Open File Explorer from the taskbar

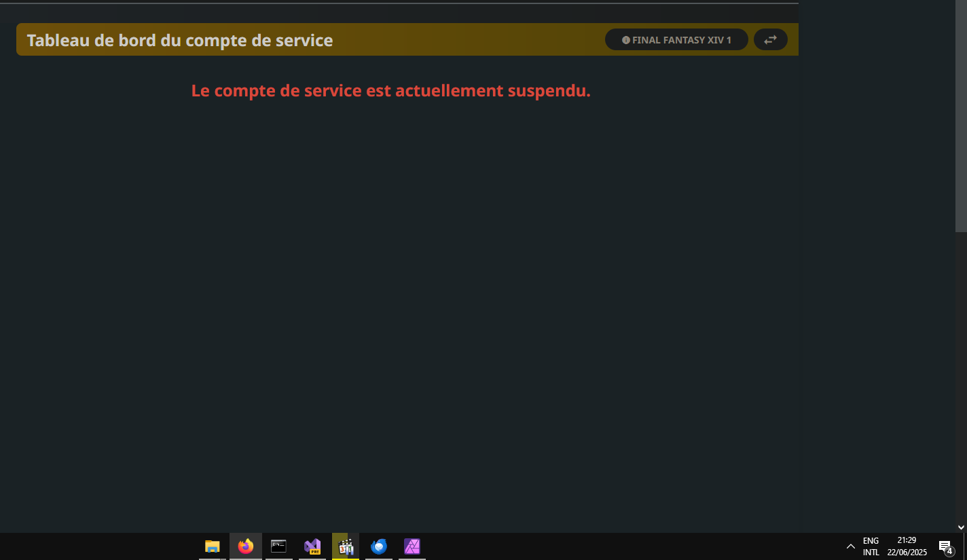coord(213,546)
